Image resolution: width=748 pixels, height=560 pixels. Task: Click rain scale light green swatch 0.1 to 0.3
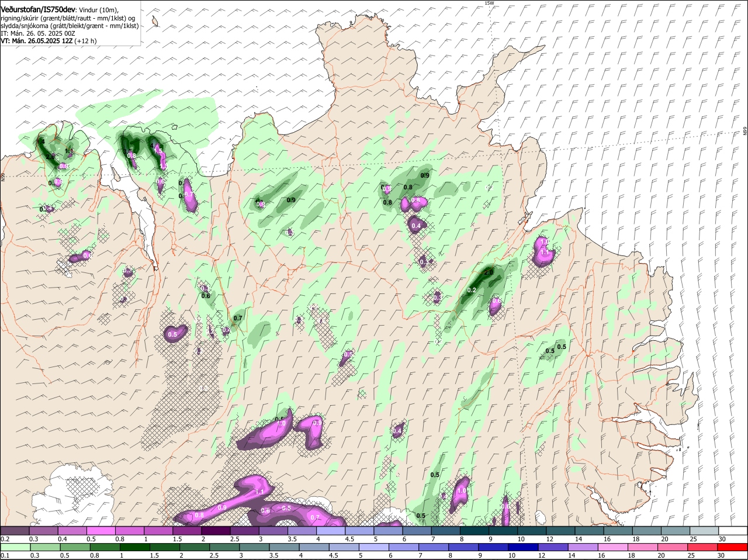coord(15,547)
